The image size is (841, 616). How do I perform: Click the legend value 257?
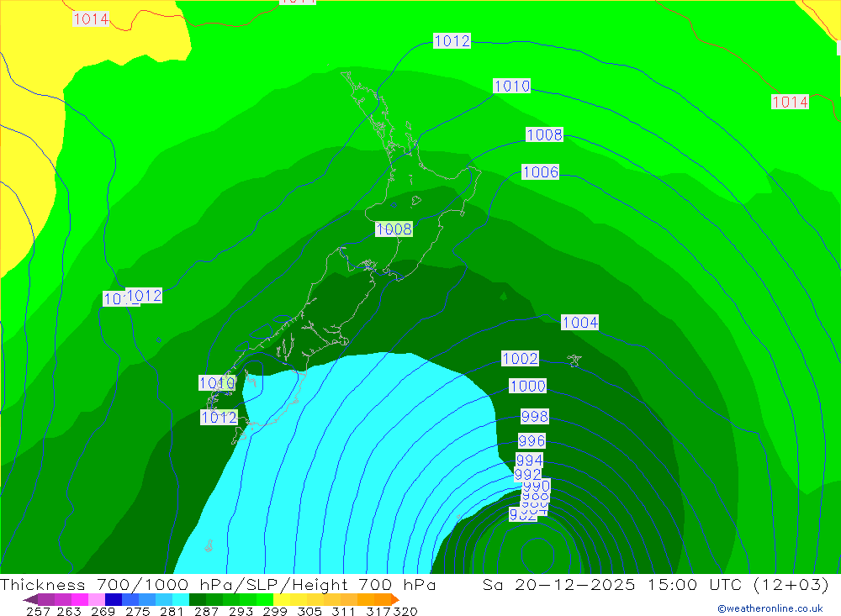tap(39, 611)
